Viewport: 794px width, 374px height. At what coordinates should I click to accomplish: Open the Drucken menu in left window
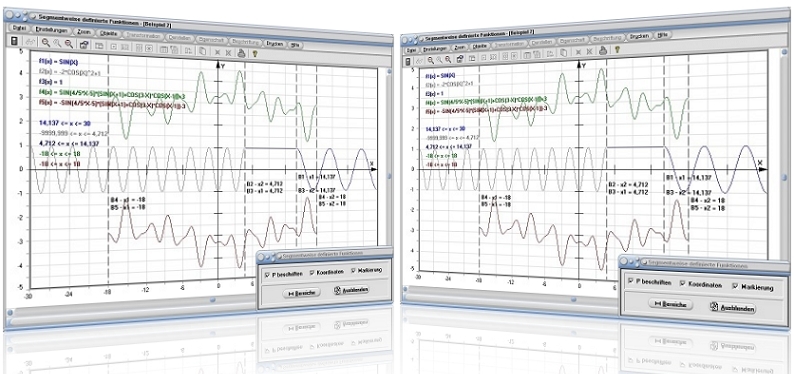click(x=274, y=44)
